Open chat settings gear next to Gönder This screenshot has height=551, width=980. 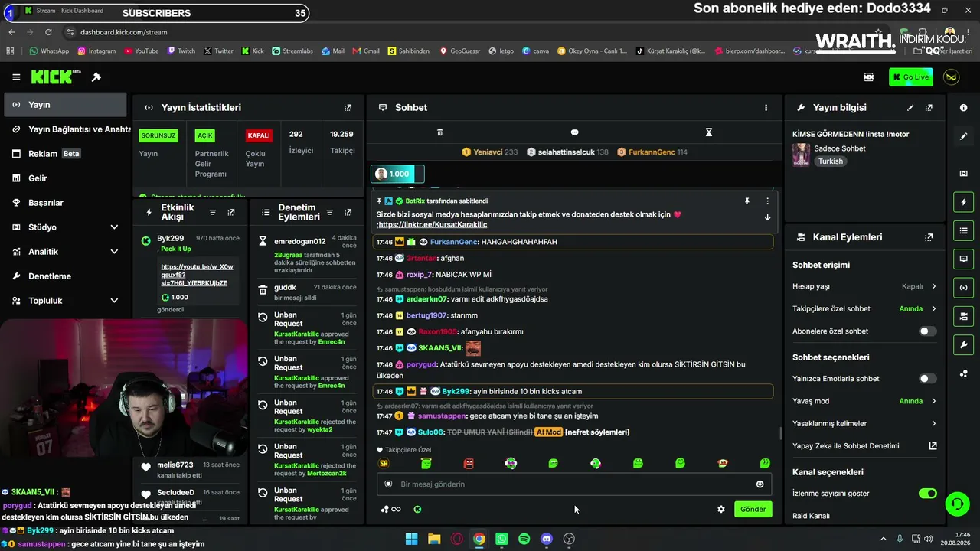(720, 509)
